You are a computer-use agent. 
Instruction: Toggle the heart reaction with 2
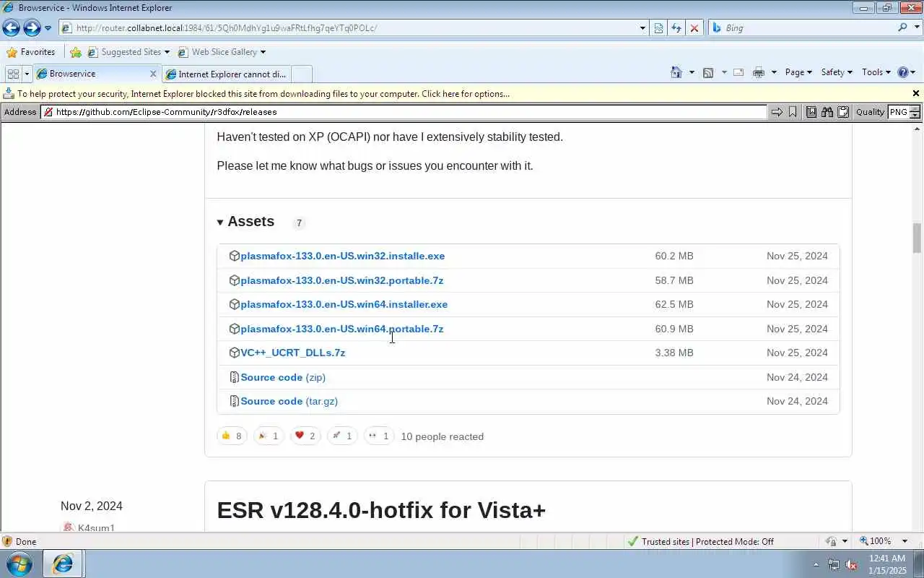coord(305,436)
